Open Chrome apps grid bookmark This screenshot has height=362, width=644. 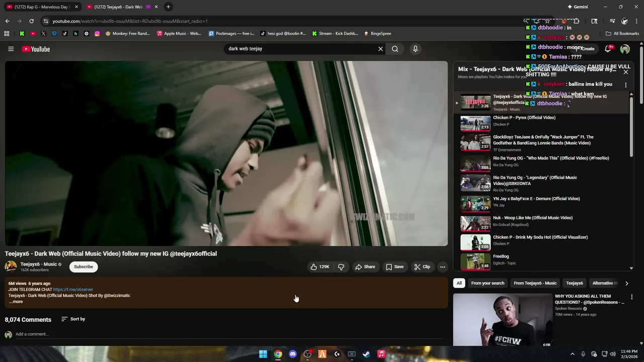point(7,34)
